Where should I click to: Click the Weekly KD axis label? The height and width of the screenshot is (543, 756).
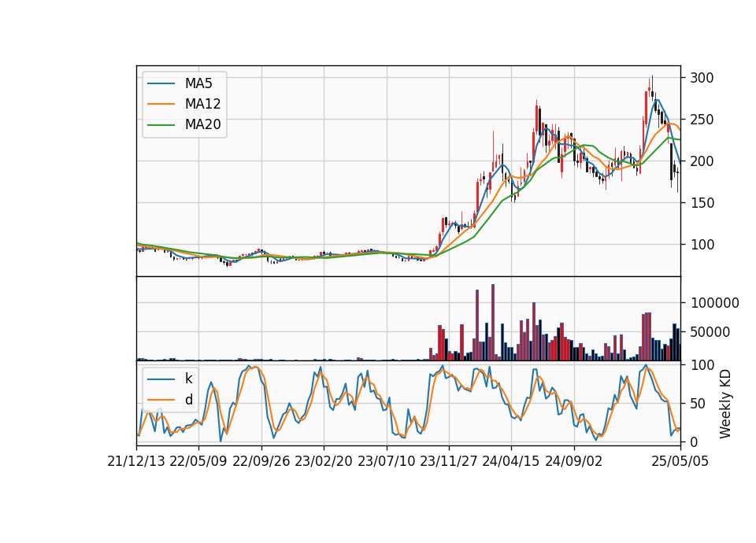725,404
